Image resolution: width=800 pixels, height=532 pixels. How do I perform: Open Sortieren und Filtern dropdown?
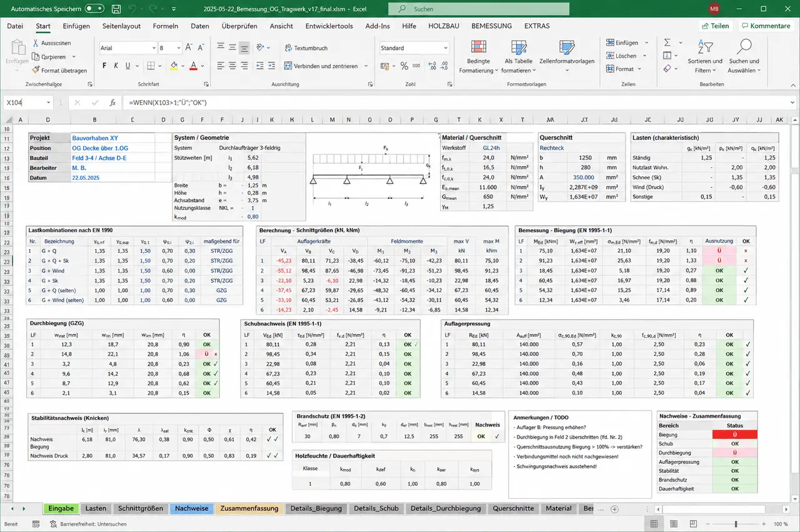(705, 56)
